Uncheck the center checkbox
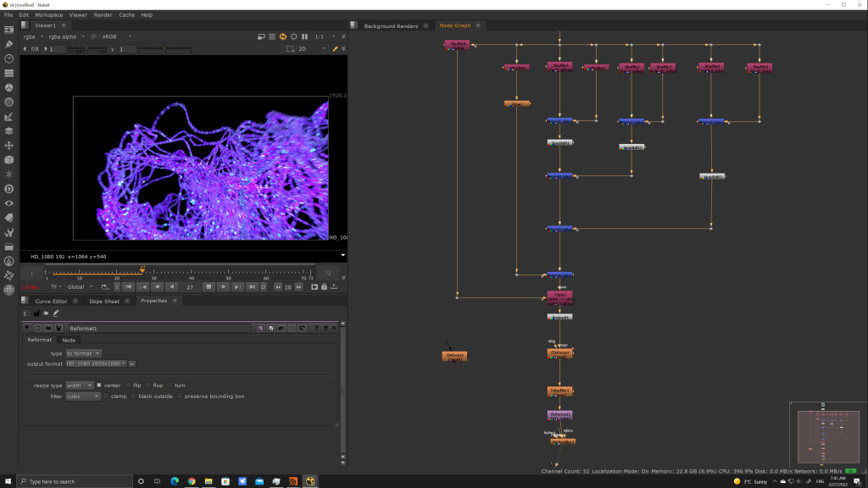The width and height of the screenshot is (868, 488). [99, 385]
